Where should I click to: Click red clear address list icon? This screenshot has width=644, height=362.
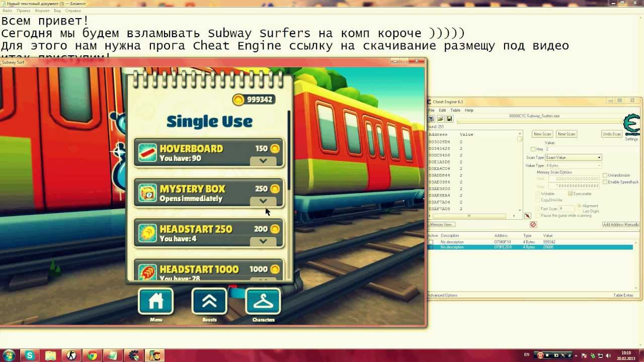(x=533, y=225)
